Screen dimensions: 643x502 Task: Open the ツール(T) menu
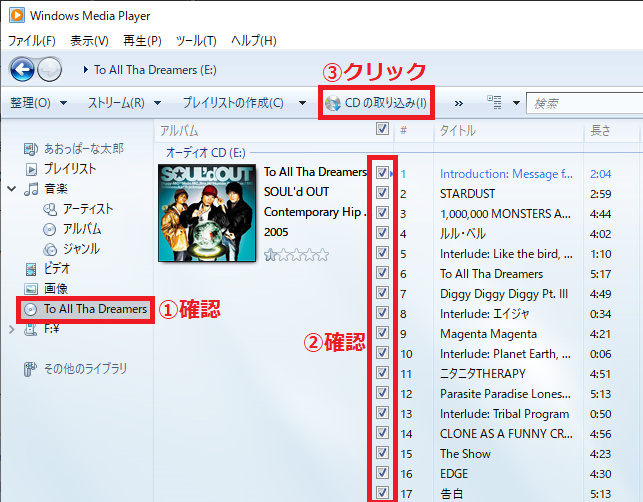pyautogui.click(x=196, y=41)
